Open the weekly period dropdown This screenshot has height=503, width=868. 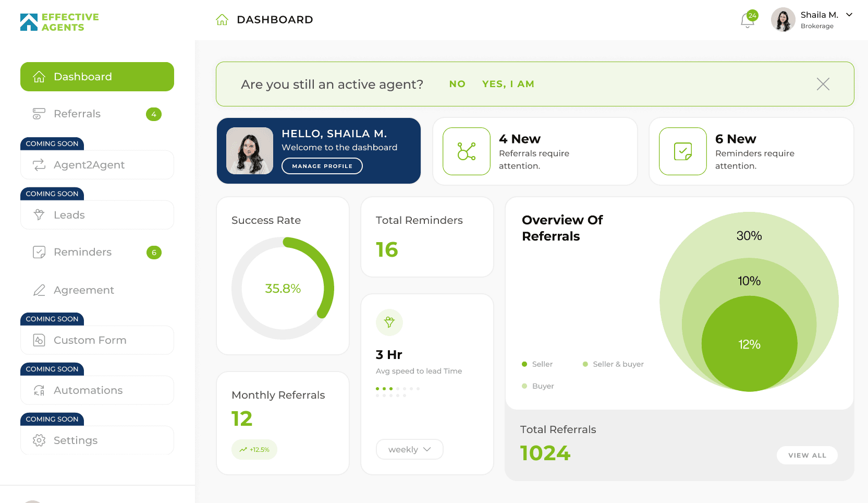click(x=409, y=449)
